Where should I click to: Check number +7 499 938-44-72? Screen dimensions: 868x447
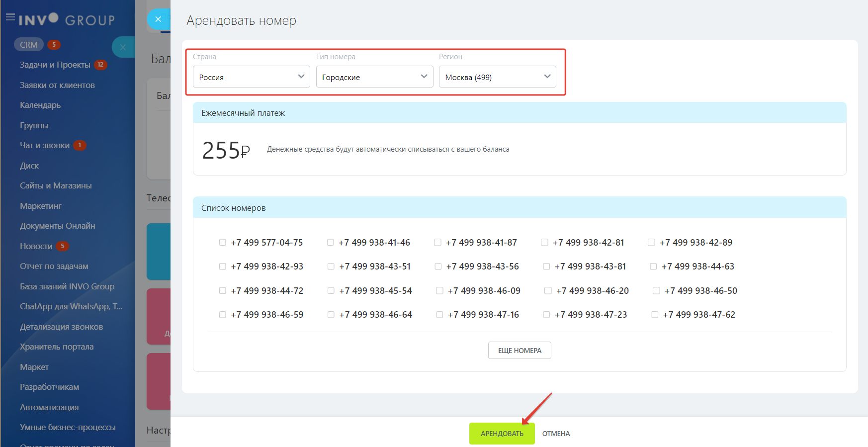[223, 291]
